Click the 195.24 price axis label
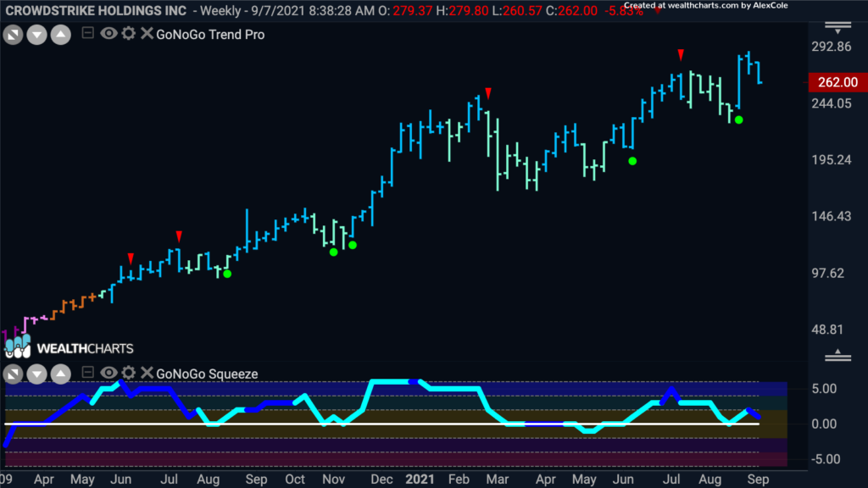 click(832, 160)
